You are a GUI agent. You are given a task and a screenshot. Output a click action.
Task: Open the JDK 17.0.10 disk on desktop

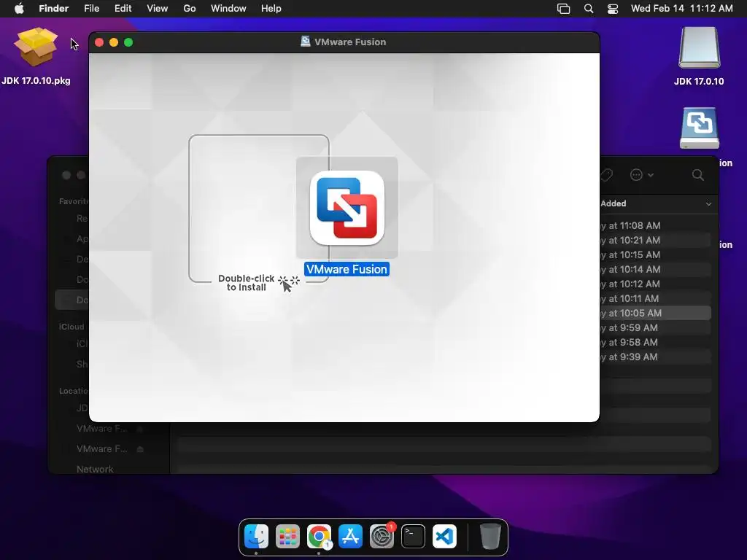tap(699, 47)
